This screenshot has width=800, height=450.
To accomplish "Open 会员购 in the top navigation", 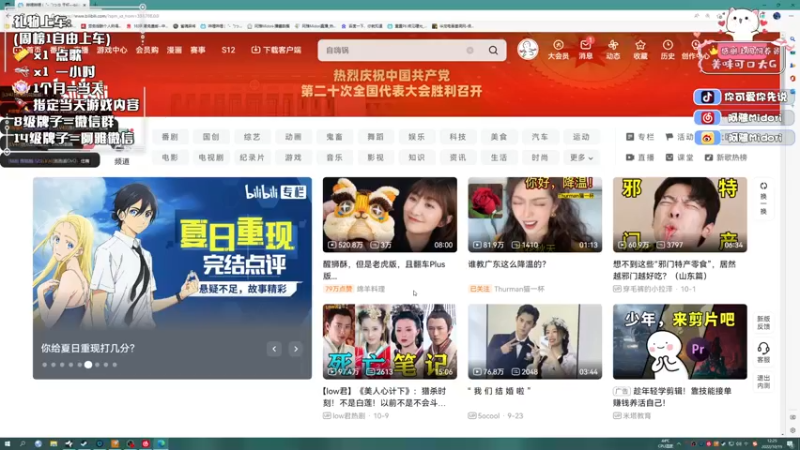I will (x=147, y=50).
